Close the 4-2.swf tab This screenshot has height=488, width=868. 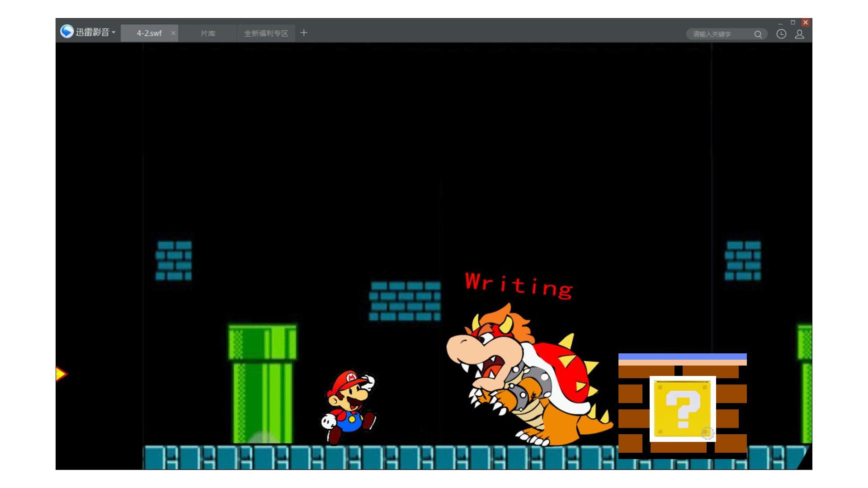(173, 33)
